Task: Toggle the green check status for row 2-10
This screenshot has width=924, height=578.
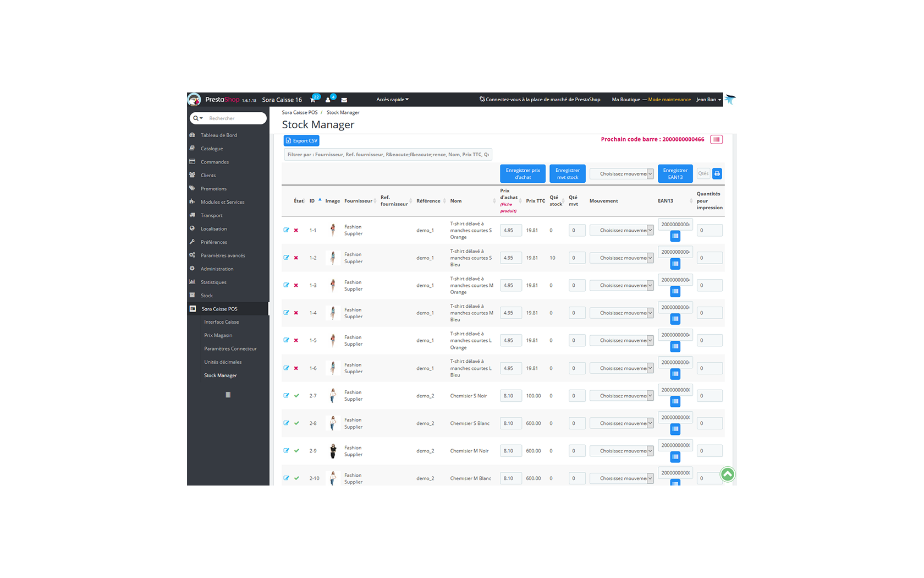Action: pyautogui.click(x=296, y=478)
